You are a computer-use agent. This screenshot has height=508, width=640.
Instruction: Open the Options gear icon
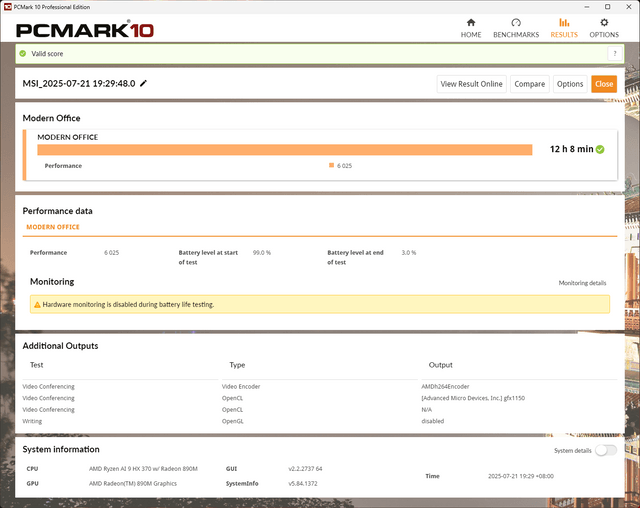click(604, 22)
